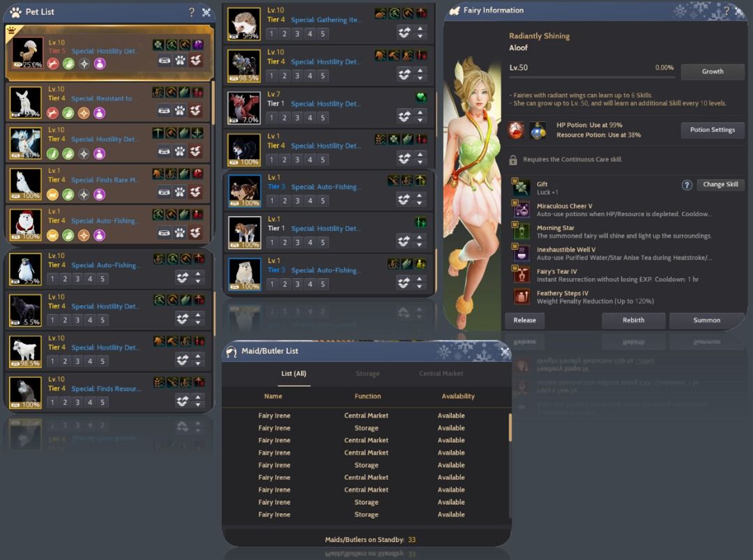Click the summon icon on the Finds Resources pet

(x=183, y=400)
